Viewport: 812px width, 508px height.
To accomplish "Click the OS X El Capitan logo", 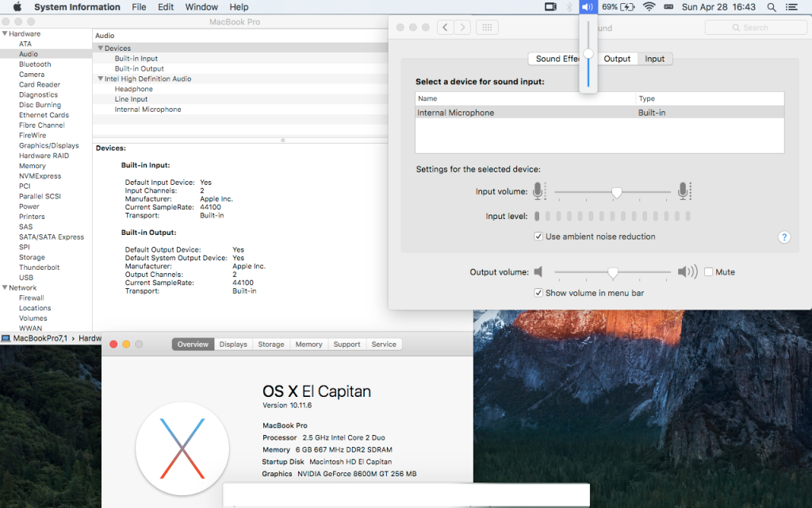I will (x=182, y=449).
